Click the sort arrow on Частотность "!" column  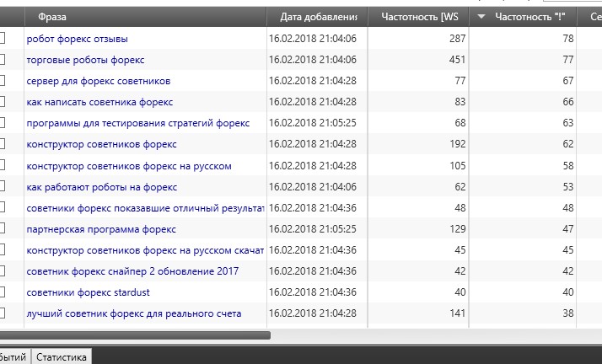pyautogui.click(x=481, y=17)
